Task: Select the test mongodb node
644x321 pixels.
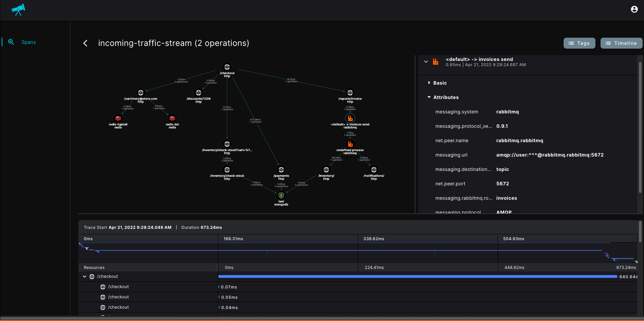Action: (281, 196)
